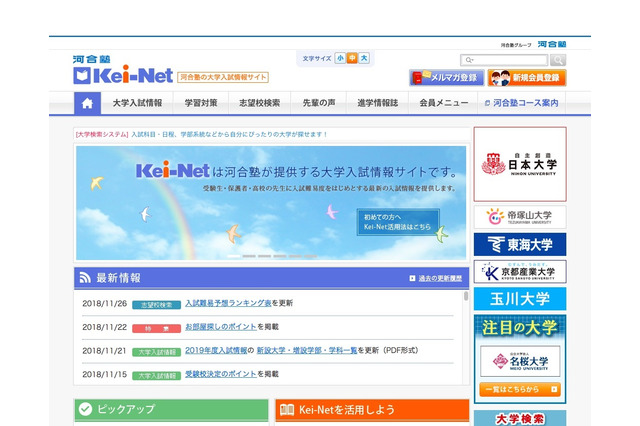This screenshot has width=640, height=426.
Task: Select the second carousel slide indicator
Action: (249, 256)
